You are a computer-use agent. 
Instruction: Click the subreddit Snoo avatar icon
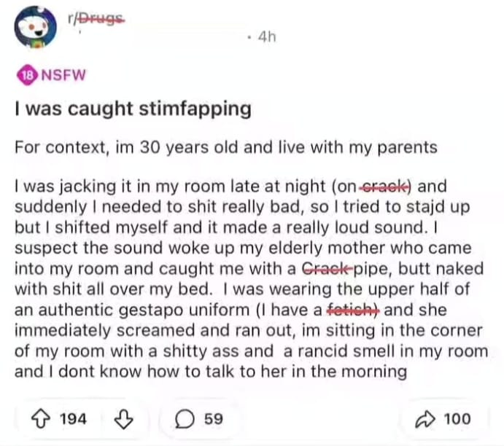click(x=36, y=28)
